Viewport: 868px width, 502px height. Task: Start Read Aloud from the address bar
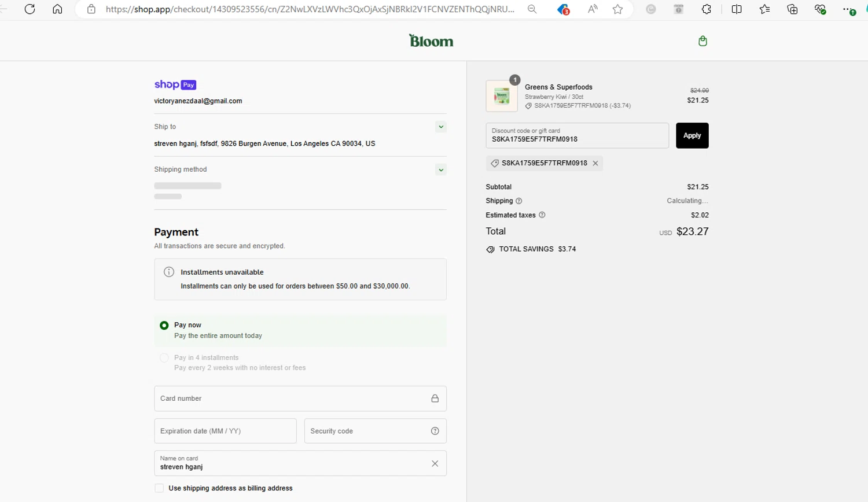(x=593, y=9)
